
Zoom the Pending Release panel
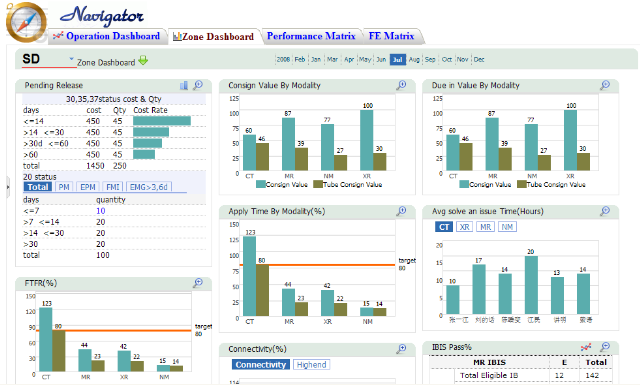pyautogui.click(x=198, y=85)
